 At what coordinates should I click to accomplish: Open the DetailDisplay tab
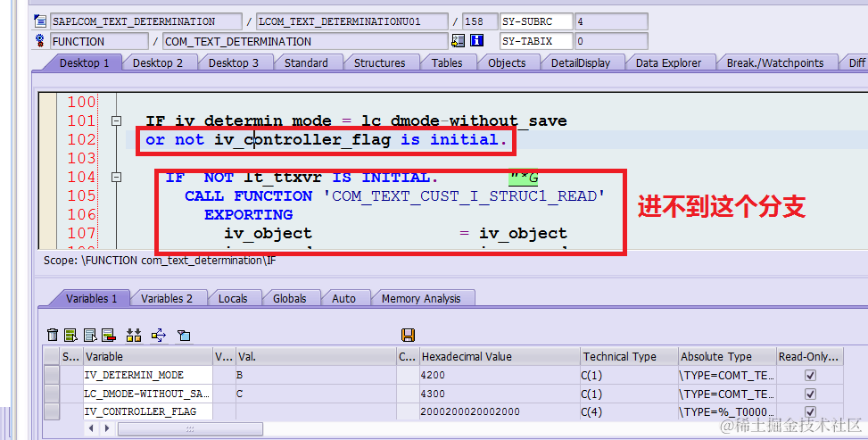[x=581, y=62]
